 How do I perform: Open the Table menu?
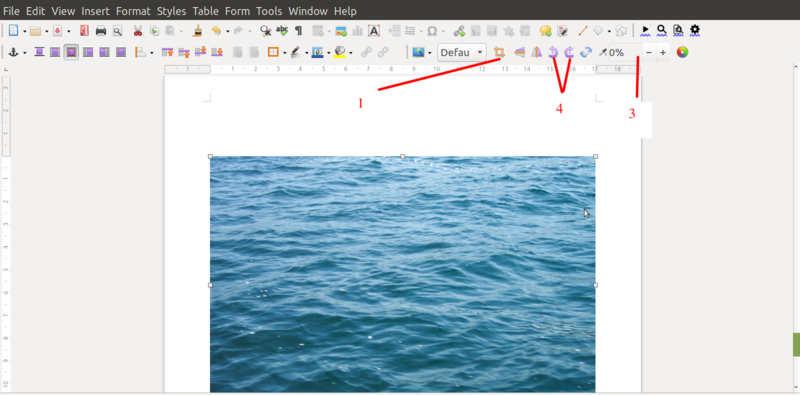pos(206,11)
